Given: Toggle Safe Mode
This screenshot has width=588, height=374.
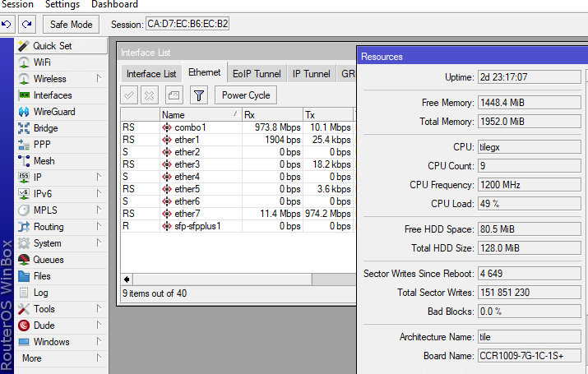Looking at the screenshot, I should point(72,25).
